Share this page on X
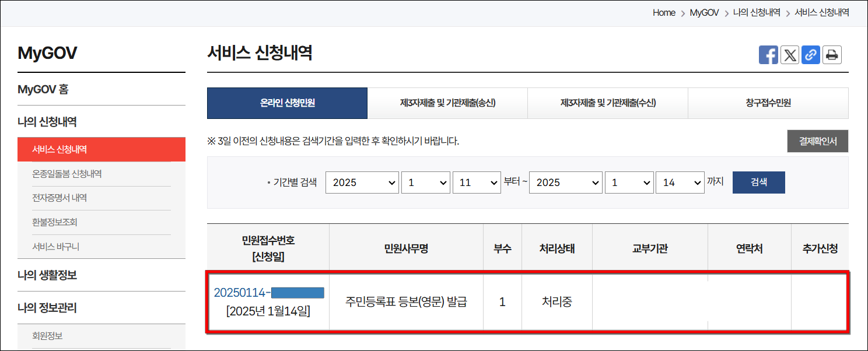The height and width of the screenshot is (351, 868). tap(790, 54)
